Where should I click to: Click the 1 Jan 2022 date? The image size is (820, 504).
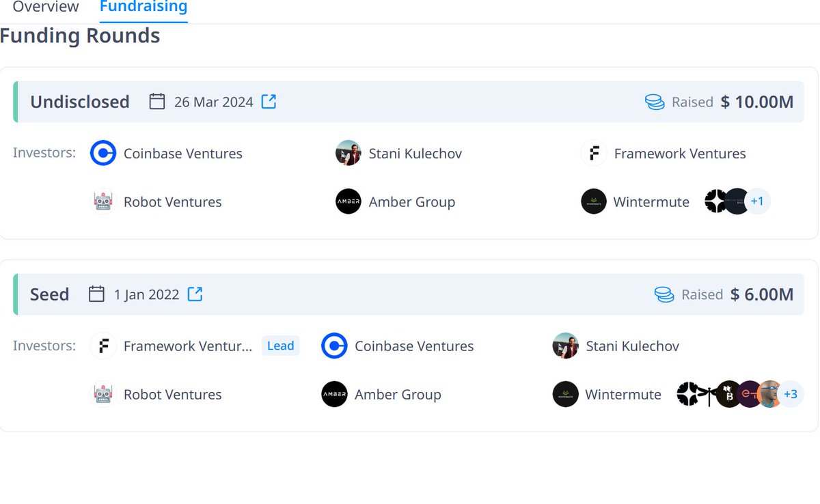(147, 294)
